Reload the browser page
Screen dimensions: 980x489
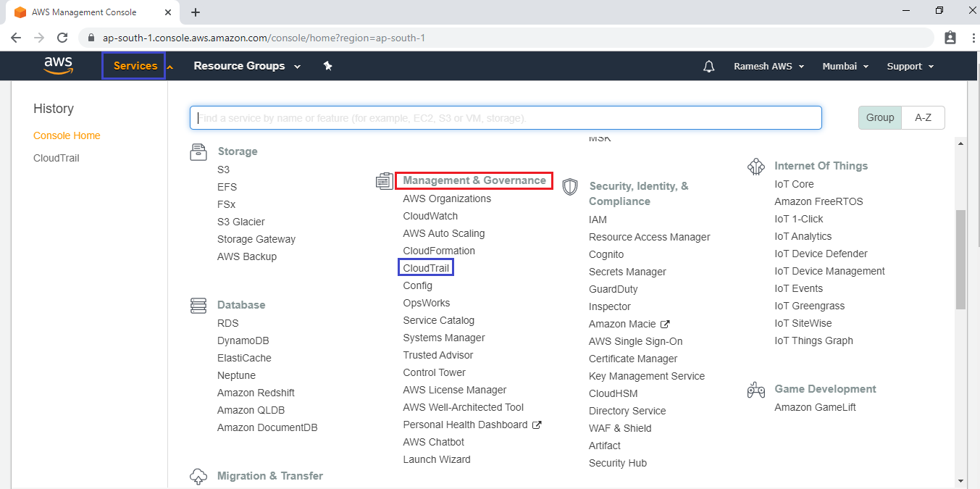[x=62, y=38]
